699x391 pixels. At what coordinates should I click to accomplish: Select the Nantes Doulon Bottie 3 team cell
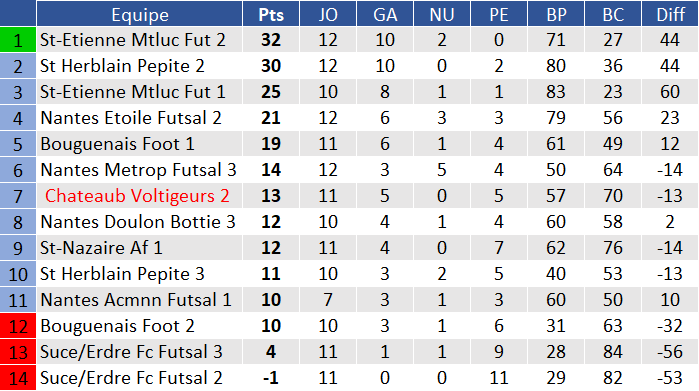[140, 222]
